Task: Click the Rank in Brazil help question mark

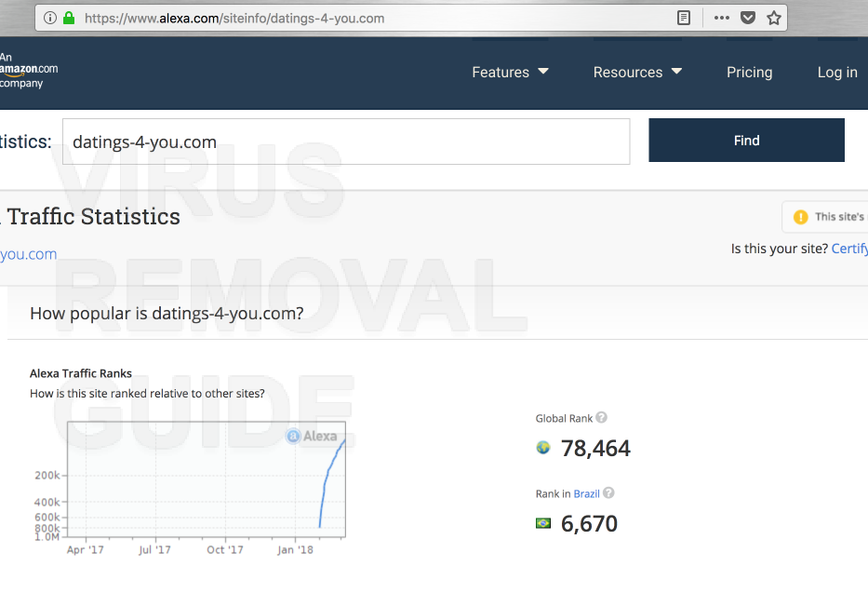Action: (608, 492)
